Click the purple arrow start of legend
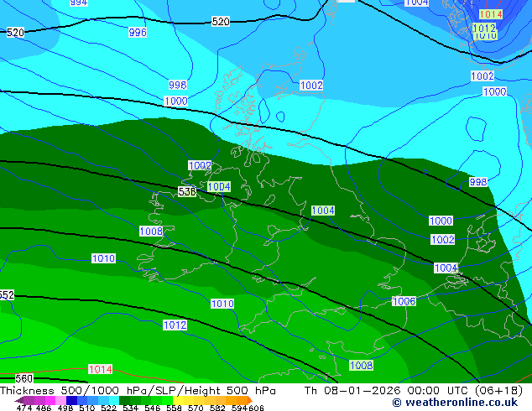The width and height of the screenshot is (532, 411). click(x=19, y=400)
